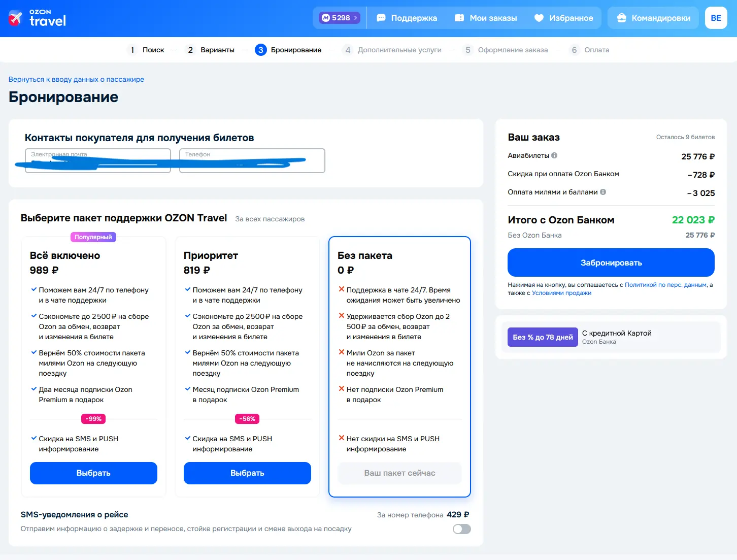The width and height of the screenshot is (737, 560).
Task: Click the Всё включено package title
Action: [65, 255]
